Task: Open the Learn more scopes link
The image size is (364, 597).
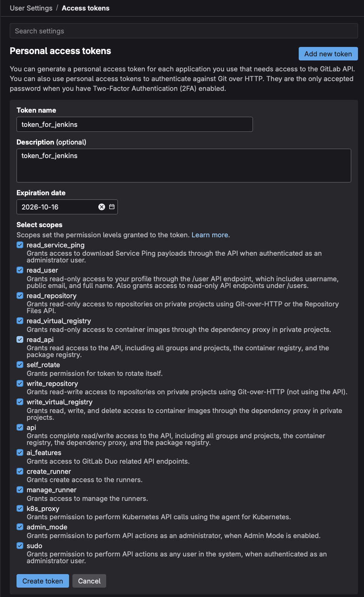Action: tap(210, 235)
